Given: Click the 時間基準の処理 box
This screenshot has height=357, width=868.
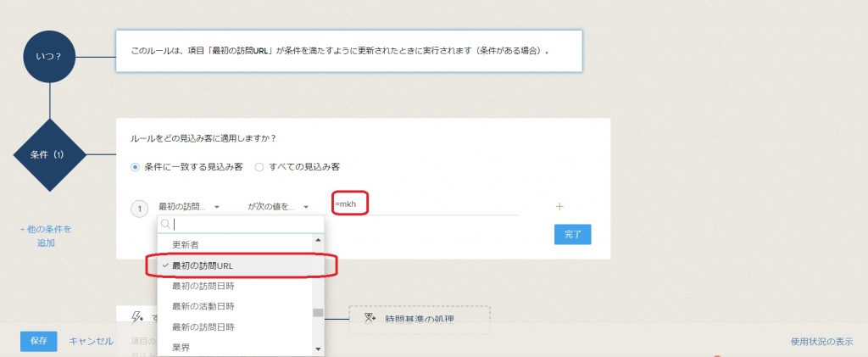Looking at the screenshot, I should 420,320.
